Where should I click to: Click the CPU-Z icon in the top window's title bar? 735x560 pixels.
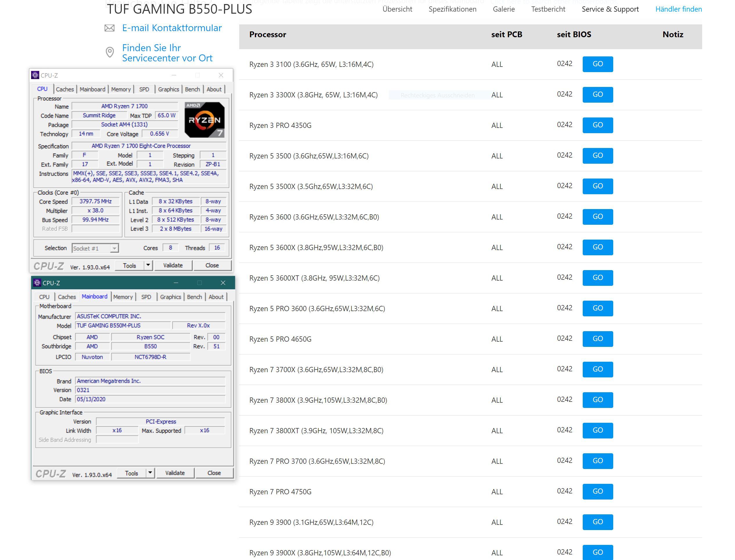35,75
